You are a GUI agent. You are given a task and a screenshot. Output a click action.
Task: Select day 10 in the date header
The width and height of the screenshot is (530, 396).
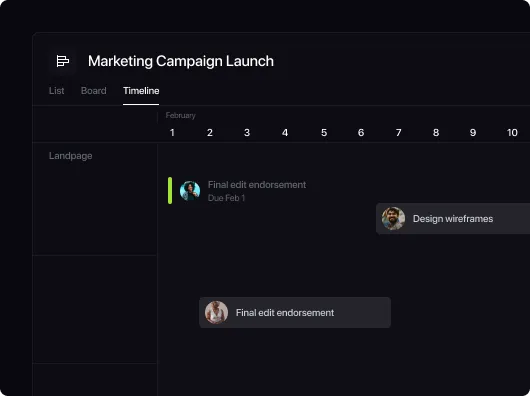[512, 132]
